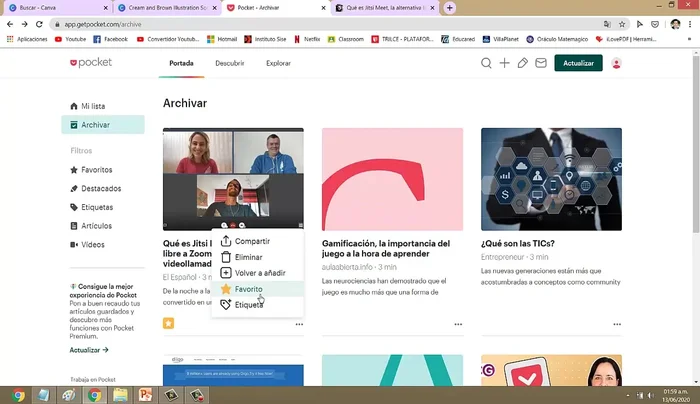Open the Jitsi video call thumbnail
Screen dimensions: 700x404
pos(233,179)
